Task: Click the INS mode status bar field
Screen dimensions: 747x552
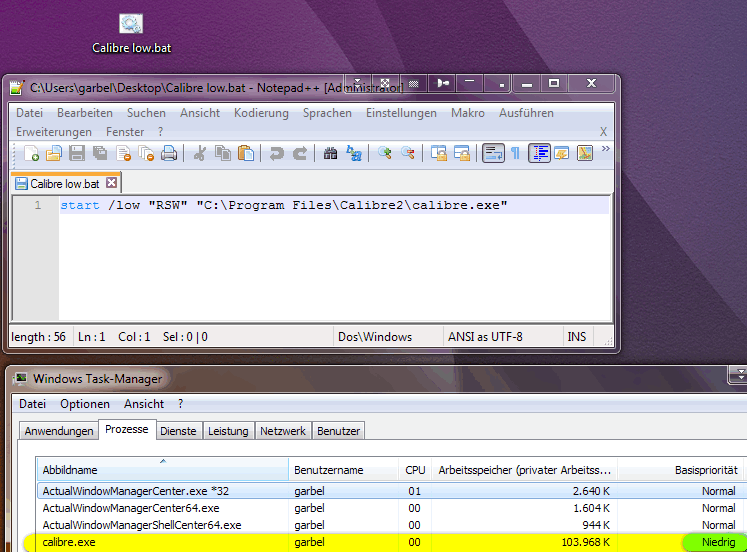Action: (576, 337)
